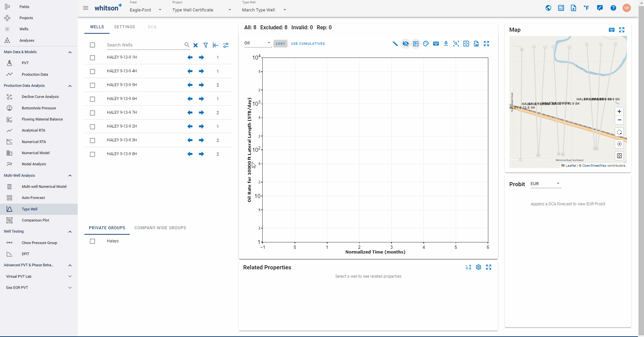The image size is (644, 337).
Task: Open the Project dropdown
Action: pos(202,10)
